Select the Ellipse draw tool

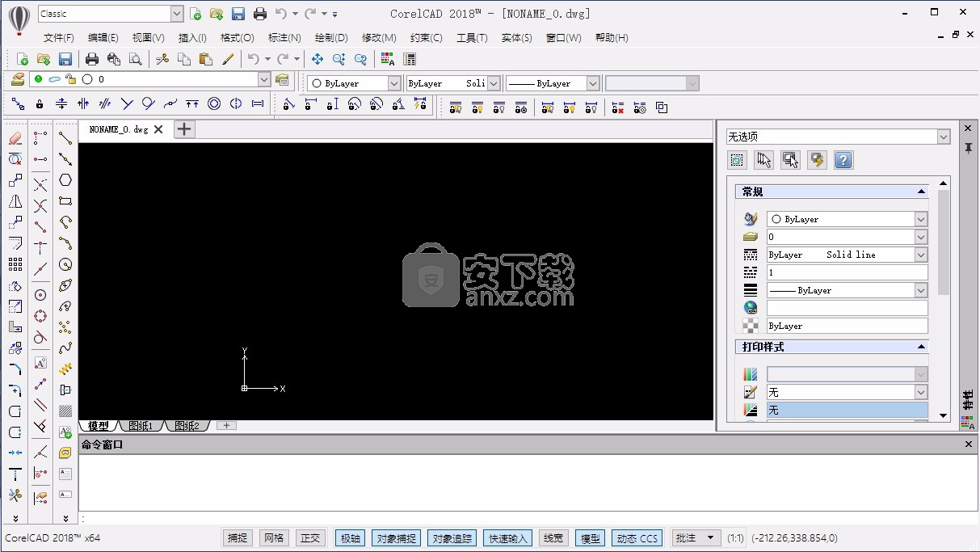click(x=65, y=285)
